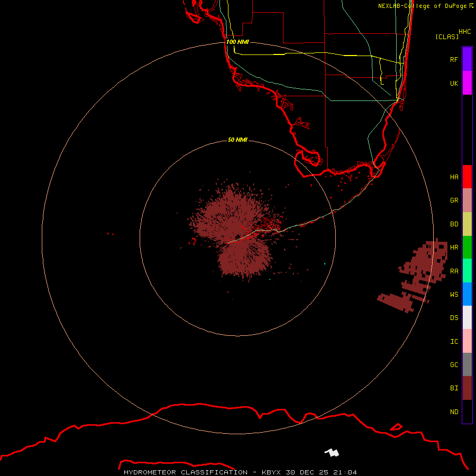Click the GC legend label
This screenshot has width=476, height=476.
(454, 364)
